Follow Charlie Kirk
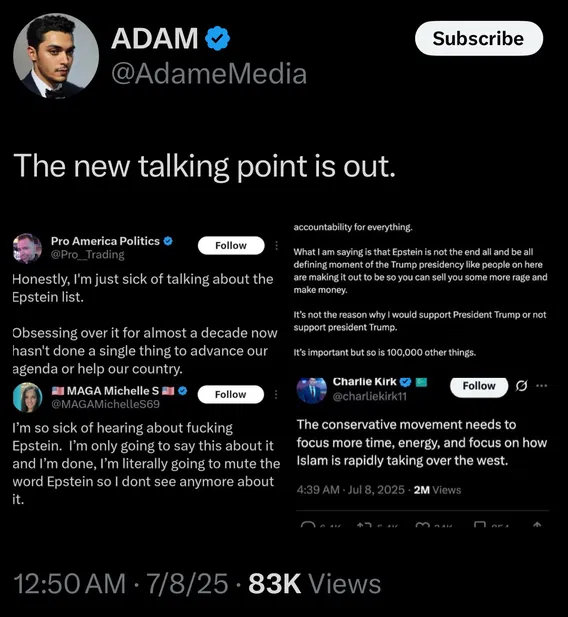This screenshot has width=568, height=617. 479,386
